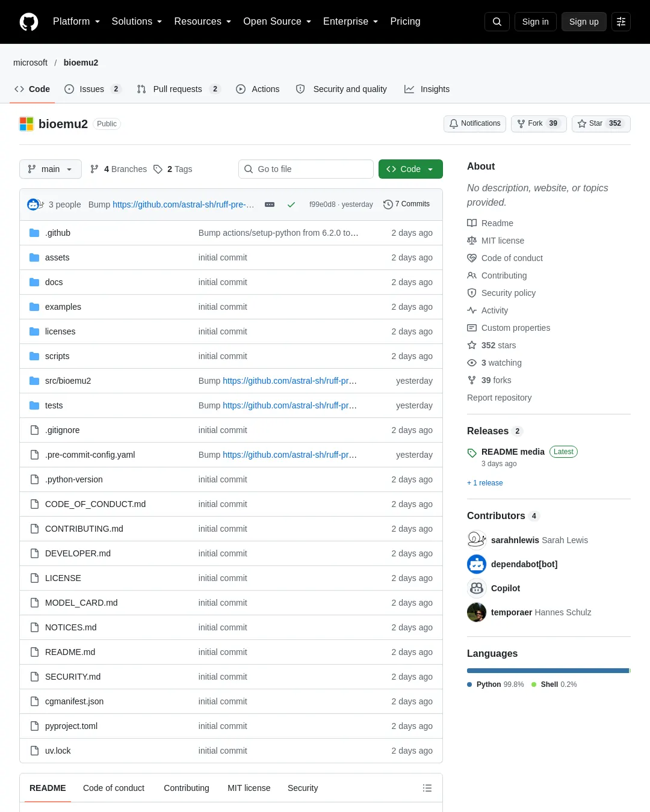The height and width of the screenshot is (812, 650).
Task: Open the src/bioemu2 folder
Action: pyautogui.click(x=68, y=381)
